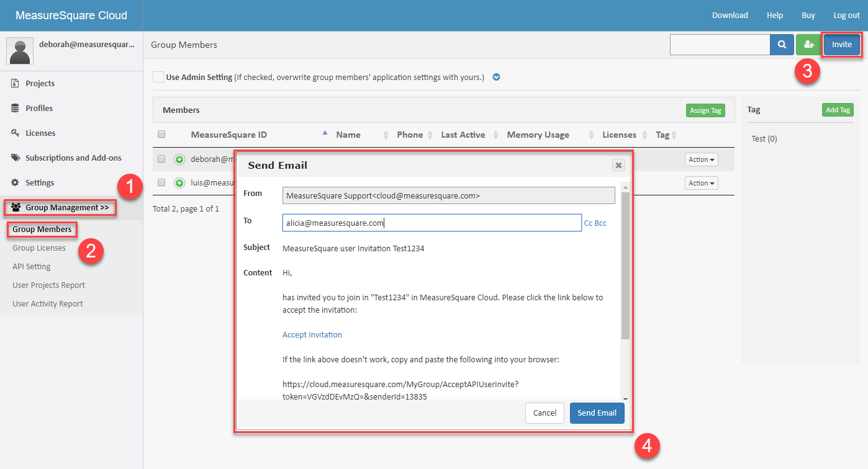The height and width of the screenshot is (469, 868).
Task: Click the Invite button
Action: tap(842, 45)
